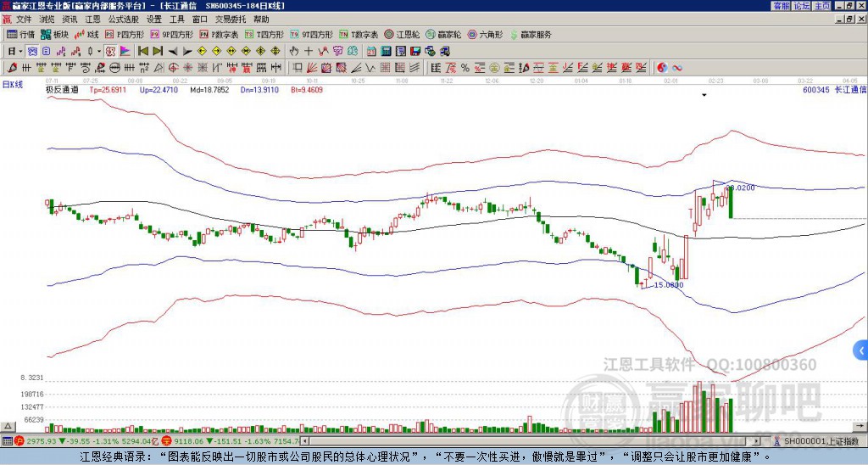Jump to last bar with the skip-to-end arrow

click(x=157, y=52)
